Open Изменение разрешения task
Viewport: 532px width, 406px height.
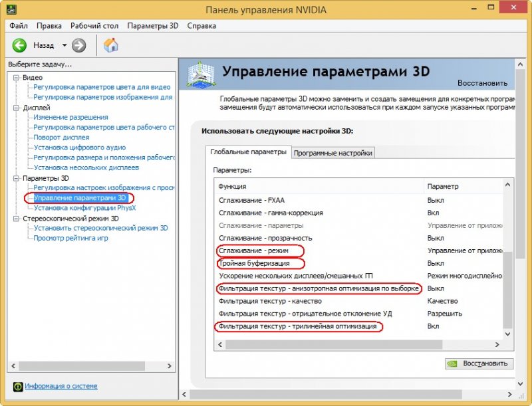coord(70,117)
